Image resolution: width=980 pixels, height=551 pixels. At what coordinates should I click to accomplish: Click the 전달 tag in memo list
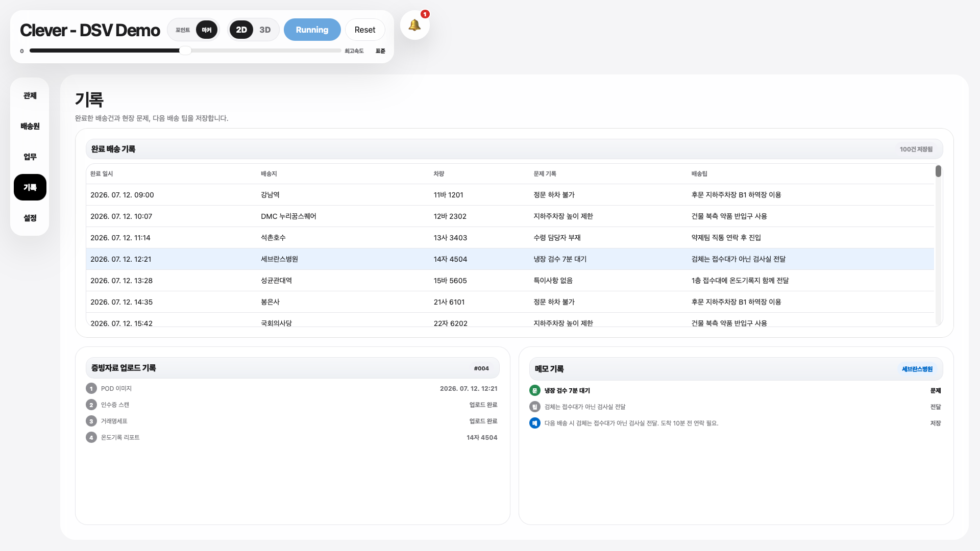point(936,407)
